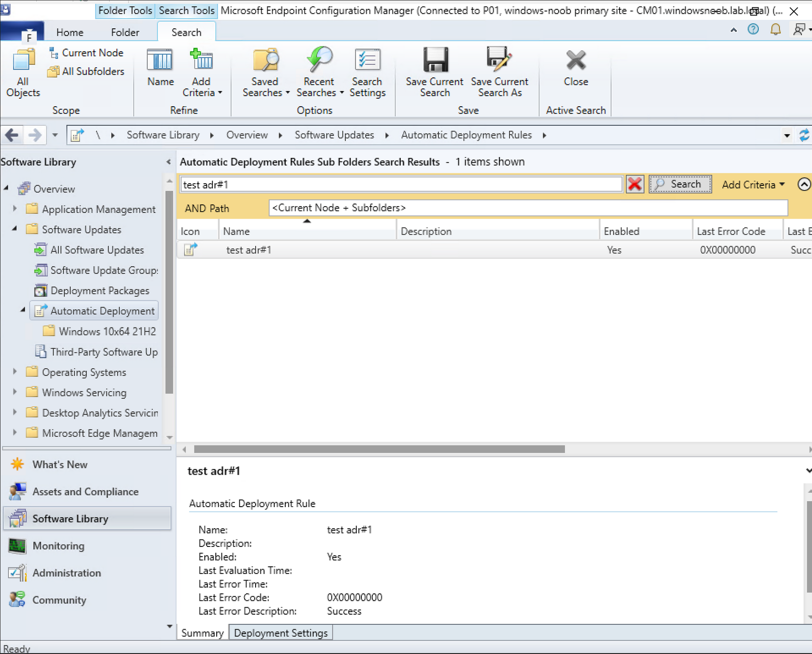
Task: Click the horizontal results scrollbar
Action: pyautogui.click(x=379, y=449)
